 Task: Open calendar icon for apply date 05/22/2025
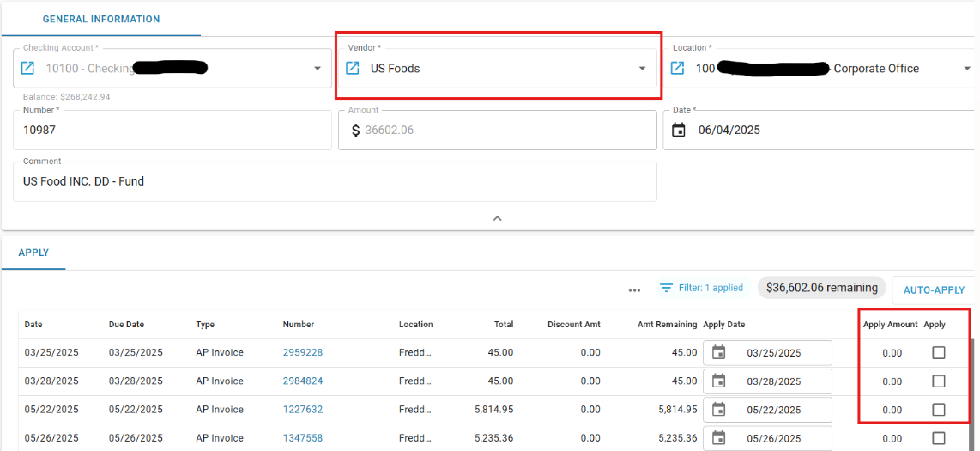pos(719,410)
